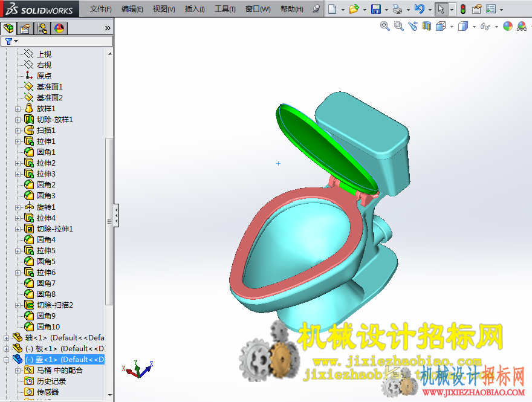Open the file properties icon
Viewport: 532px width, 402px height.
(477, 9)
